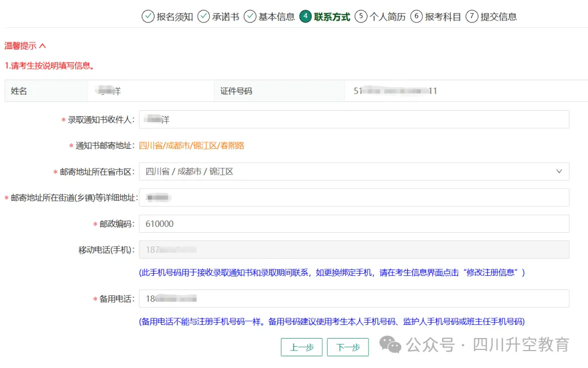
Task: Click the 录取通知书收件人 label
Action: (x=101, y=120)
